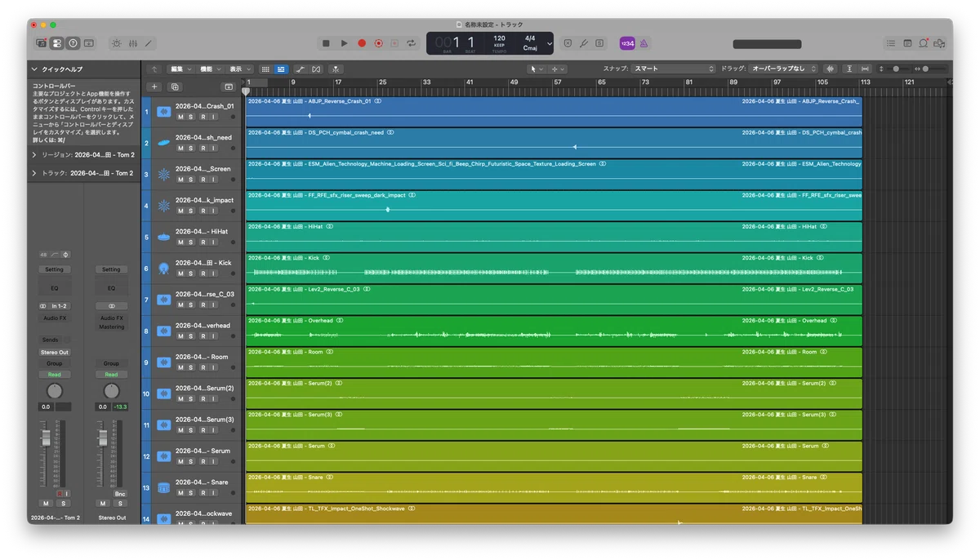980x560 pixels.
Task: Click the red Record button
Action: click(x=361, y=43)
